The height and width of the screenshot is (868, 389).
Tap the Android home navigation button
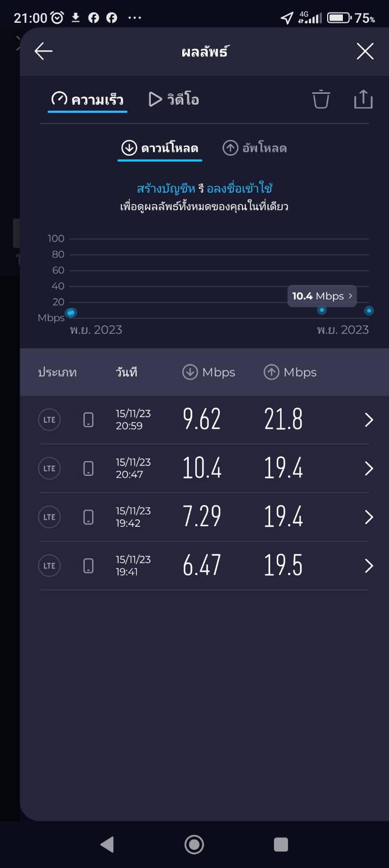click(194, 844)
